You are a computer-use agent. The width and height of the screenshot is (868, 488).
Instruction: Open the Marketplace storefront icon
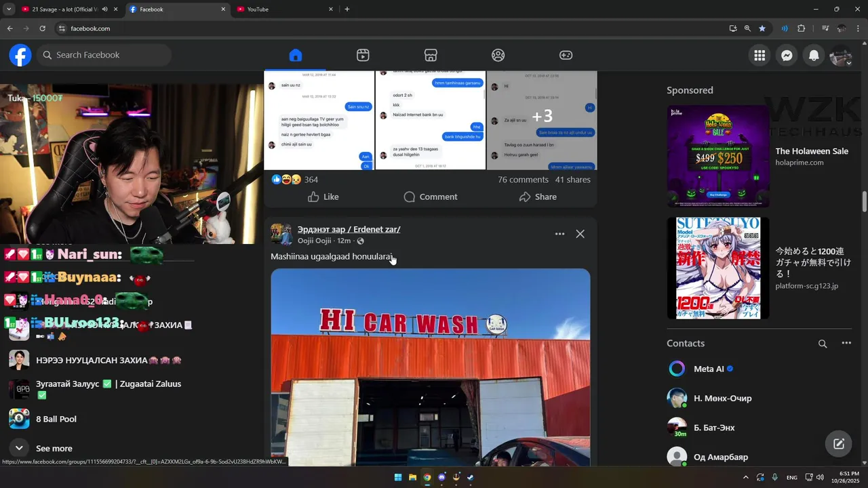tap(431, 55)
